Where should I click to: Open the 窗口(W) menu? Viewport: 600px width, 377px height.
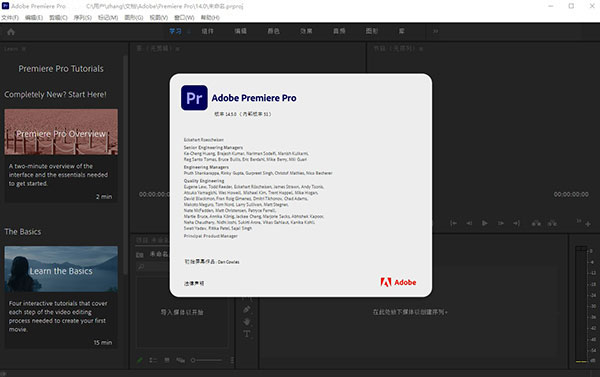pos(184,18)
